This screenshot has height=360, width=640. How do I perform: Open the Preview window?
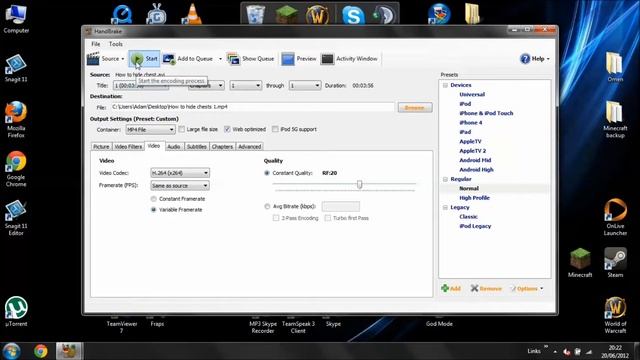(x=299, y=59)
